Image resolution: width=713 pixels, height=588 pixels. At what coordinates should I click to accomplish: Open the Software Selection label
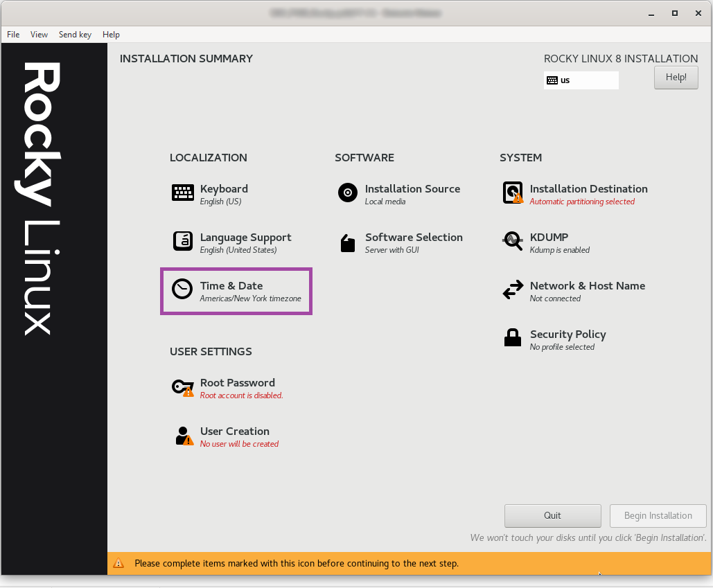pos(414,237)
